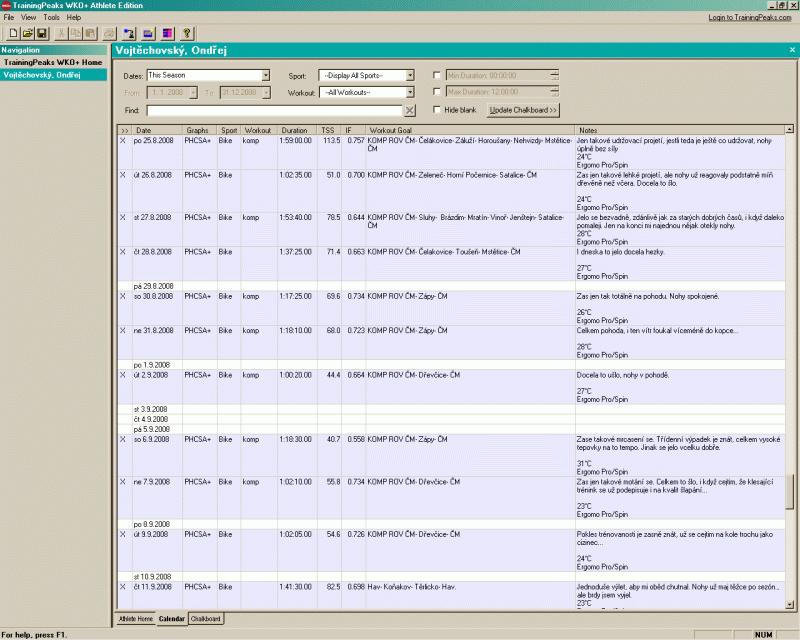Click the X marker on the čt 28.8.2008 row
The height and width of the screenshot is (640, 800).
122,252
